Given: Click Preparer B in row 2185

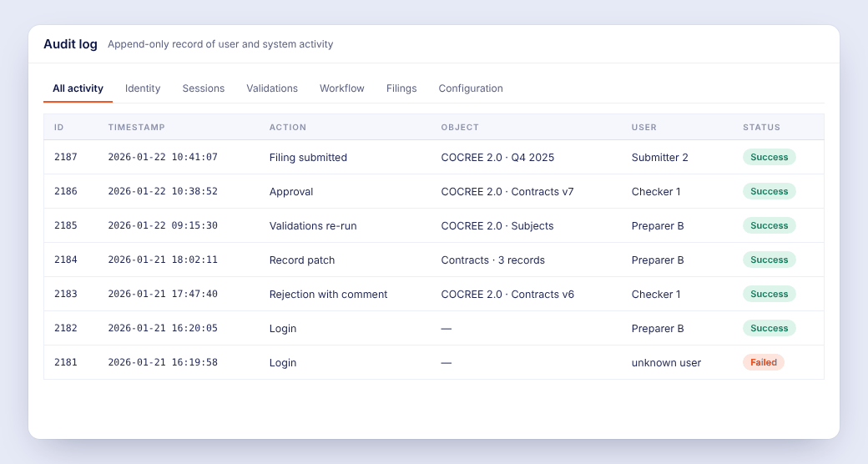Looking at the screenshot, I should 658,226.
